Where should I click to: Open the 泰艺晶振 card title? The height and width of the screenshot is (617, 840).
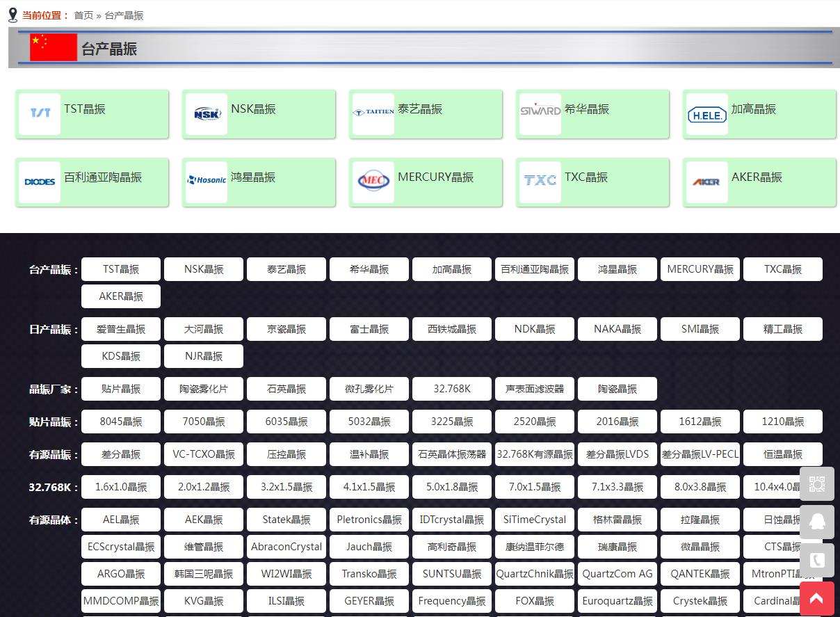pyautogui.click(x=420, y=109)
